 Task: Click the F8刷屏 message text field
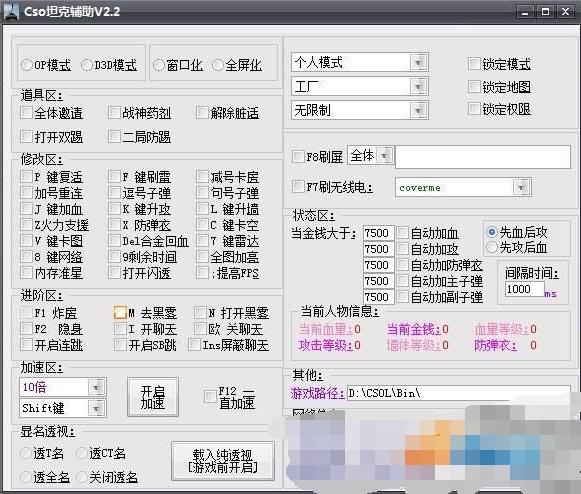pos(483,157)
